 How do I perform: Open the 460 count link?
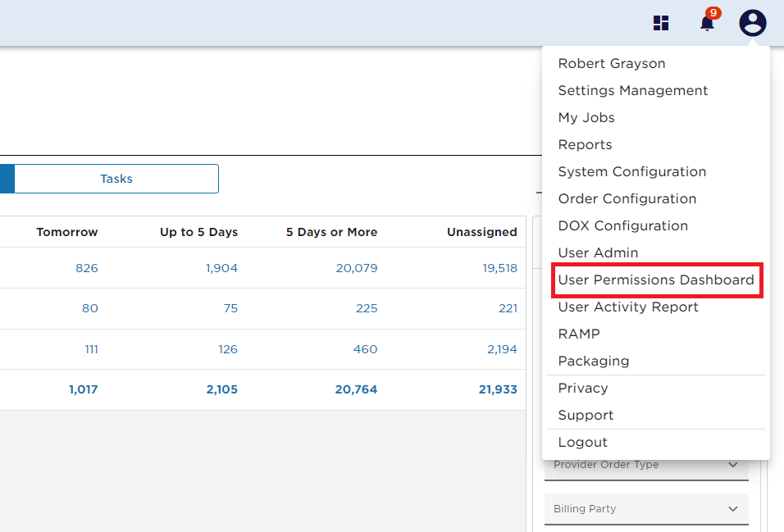tap(365, 349)
